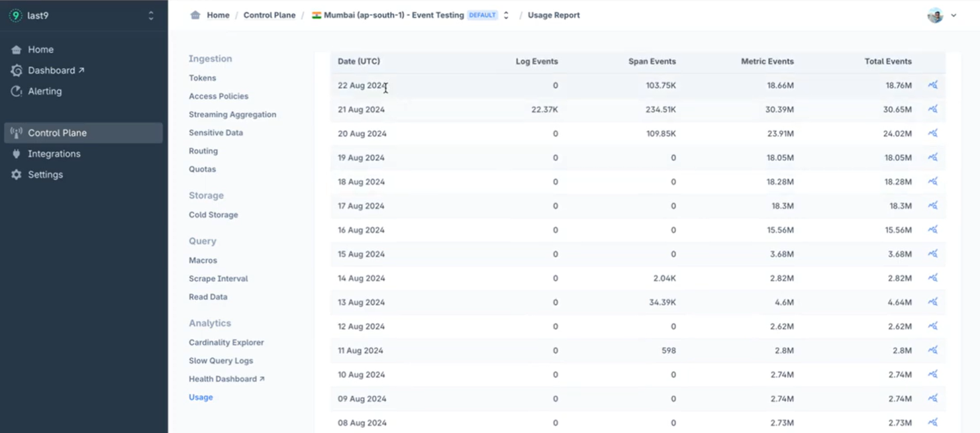Click the last9 logo icon
The image size is (980, 433).
(15, 15)
